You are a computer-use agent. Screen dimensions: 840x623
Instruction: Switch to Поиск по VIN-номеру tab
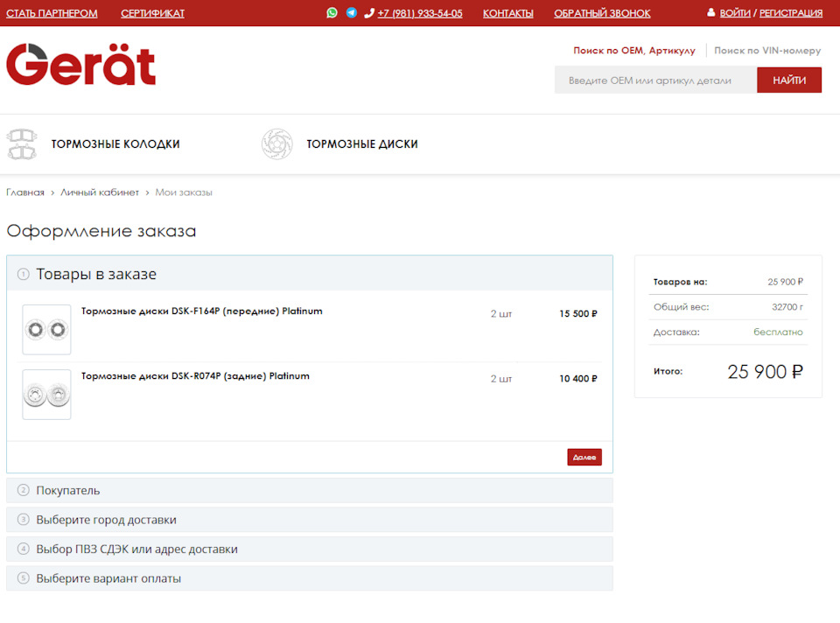pyautogui.click(x=767, y=51)
